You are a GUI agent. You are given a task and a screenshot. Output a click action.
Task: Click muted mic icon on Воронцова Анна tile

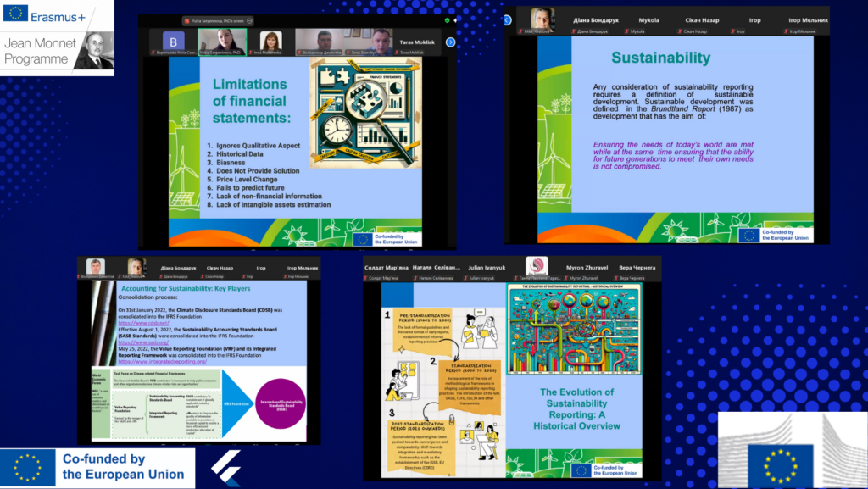click(x=153, y=53)
